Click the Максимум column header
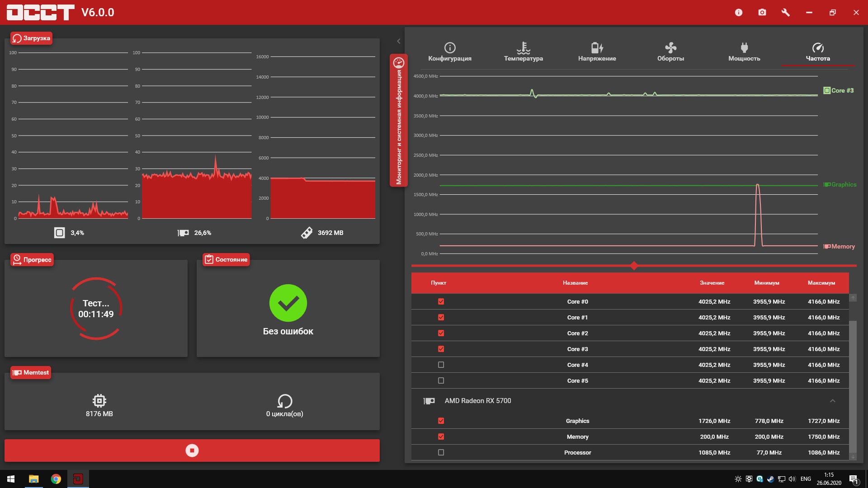Viewport: 868px width, 488px height. [821, 283]
